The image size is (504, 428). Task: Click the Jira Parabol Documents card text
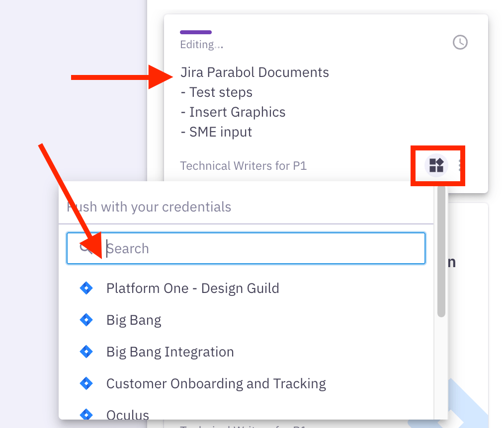click(254, 72)
